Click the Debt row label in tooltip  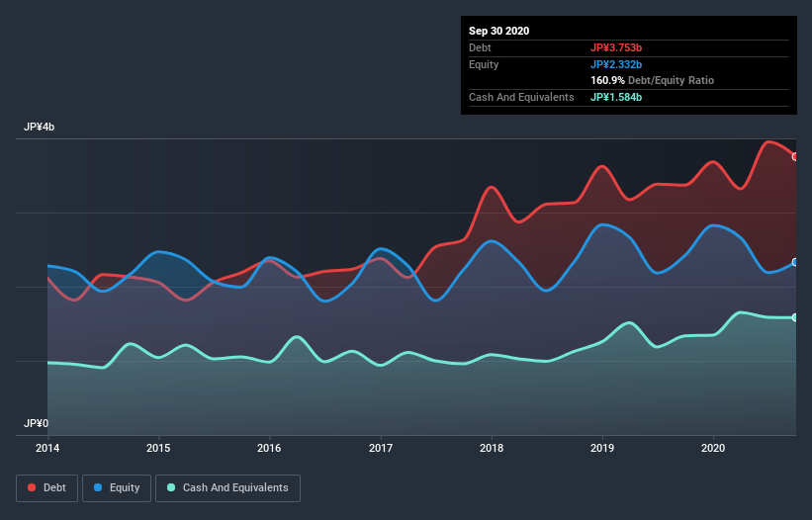[480, 47]
